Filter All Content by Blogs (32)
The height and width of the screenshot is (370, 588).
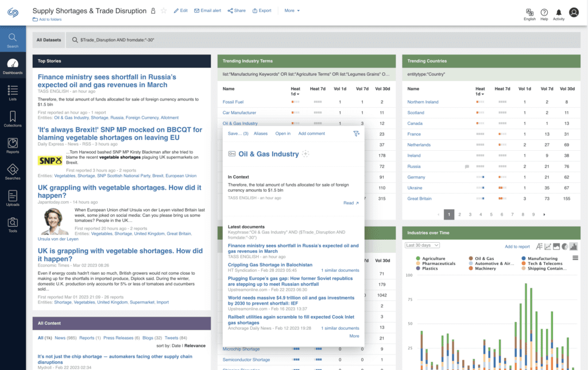[152, 338]
